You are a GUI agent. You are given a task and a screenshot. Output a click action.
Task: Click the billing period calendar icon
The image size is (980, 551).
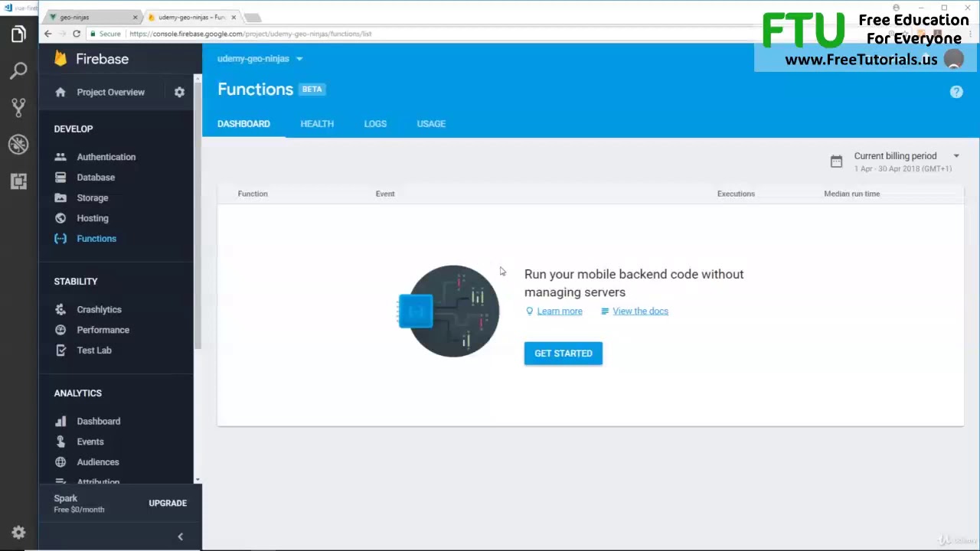pos(836,161)
